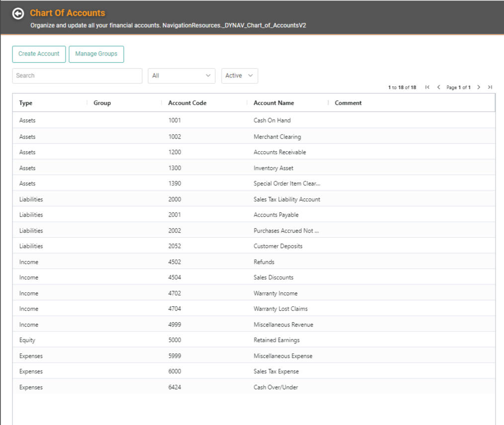
Task: Click account code 5000
Action: click(174, 340)
